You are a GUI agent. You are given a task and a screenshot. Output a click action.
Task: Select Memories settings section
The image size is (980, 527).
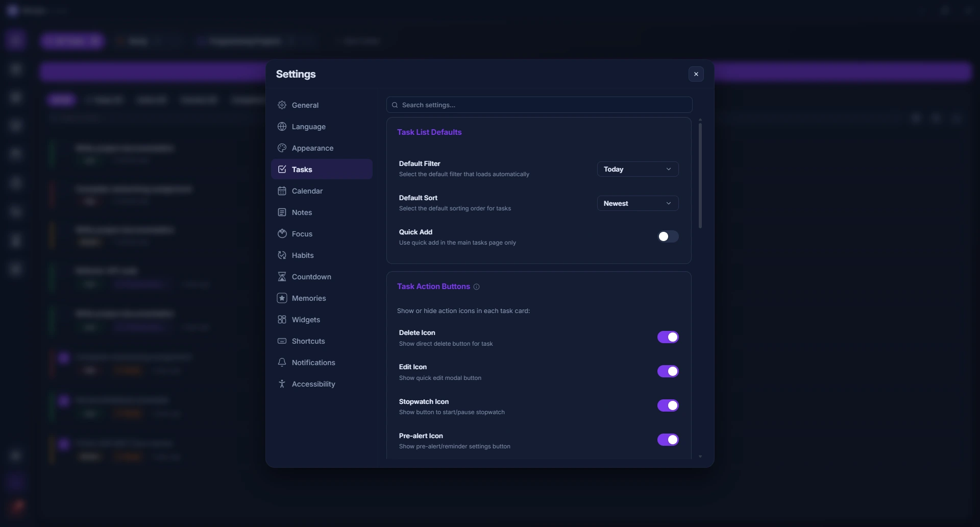click(x=322, y=298)
